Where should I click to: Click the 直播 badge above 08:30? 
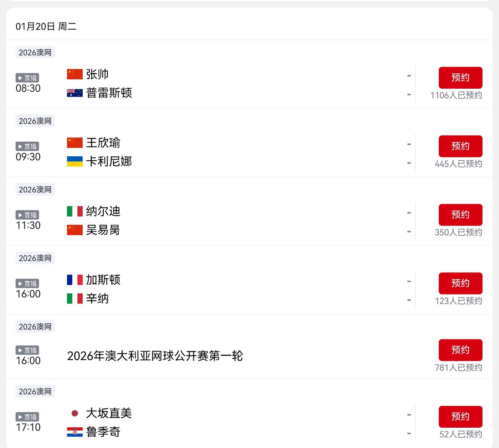click(x=27, y=78)
